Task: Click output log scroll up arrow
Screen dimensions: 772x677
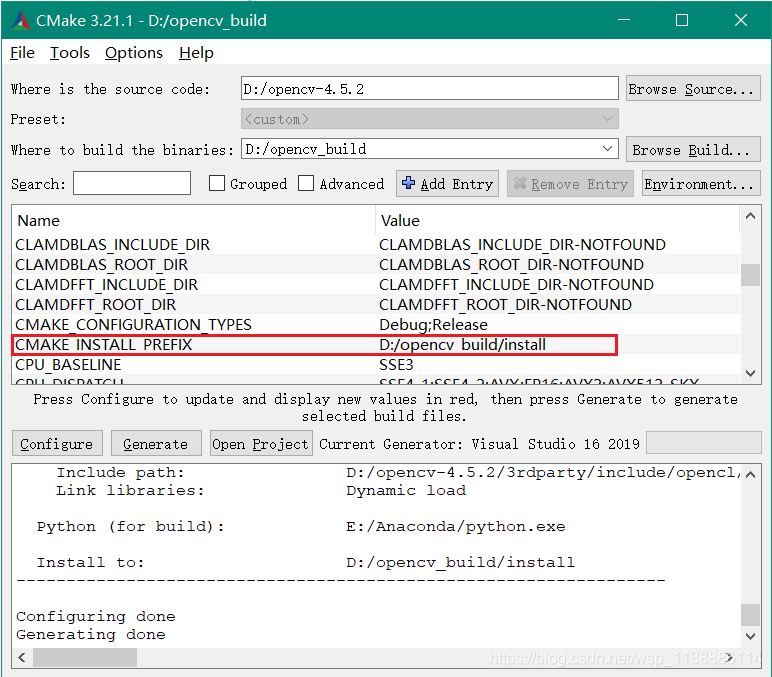Action: pos(750,475)
